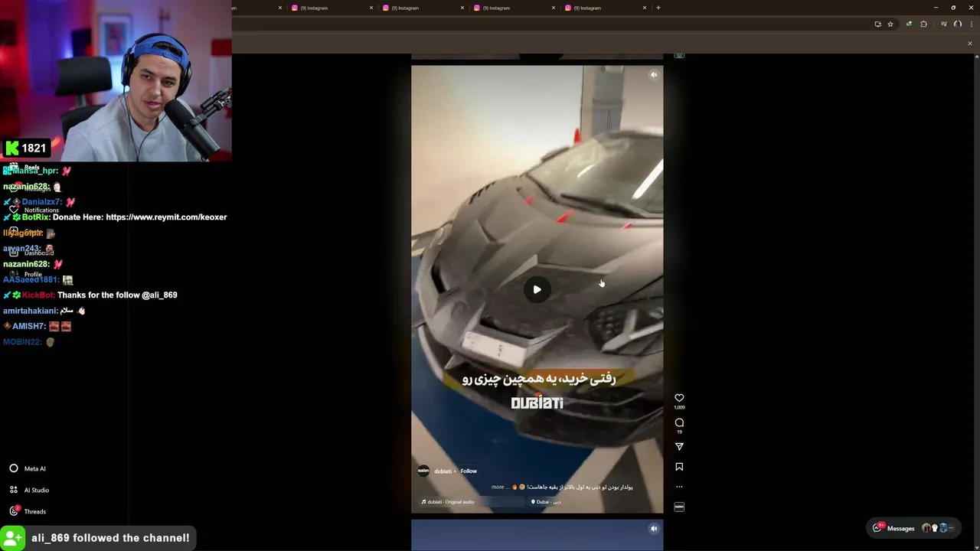The image size is (980, 551).
Task: Click the 1,009 likes count
Action: click(x=679, y=408)
